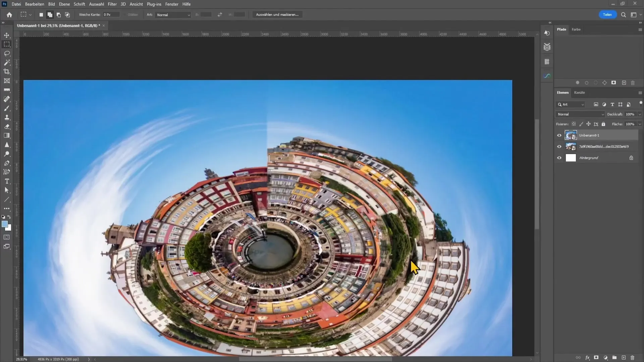The image size is (644, 362).
Task: Select the Path Selection tool
Action: pos(7,190)
